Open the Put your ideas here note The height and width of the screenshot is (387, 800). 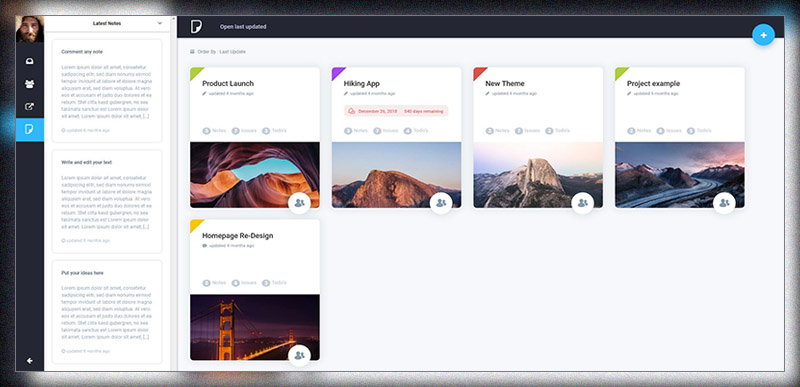coord(107,312)
